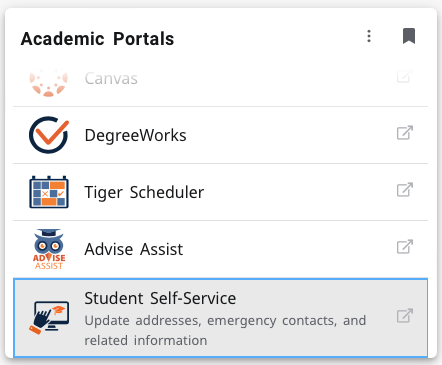Click the Student Self-Service description text
Screen dimensions: 442x365
point(225,330)
